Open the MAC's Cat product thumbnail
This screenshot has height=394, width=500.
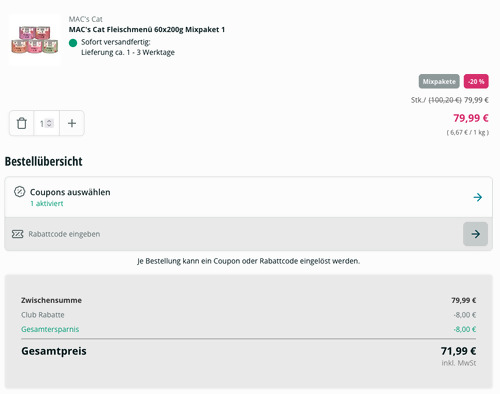[35, 40]
